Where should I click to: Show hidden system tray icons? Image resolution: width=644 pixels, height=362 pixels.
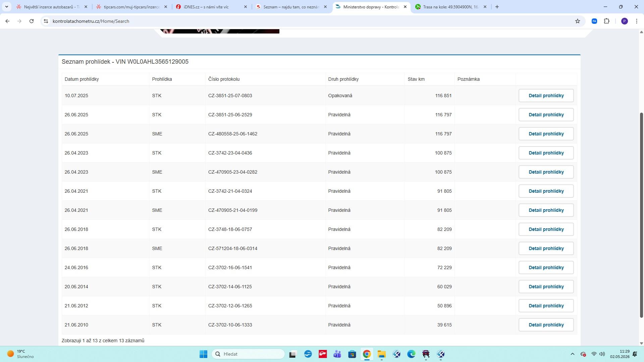(x=573, y=354)
